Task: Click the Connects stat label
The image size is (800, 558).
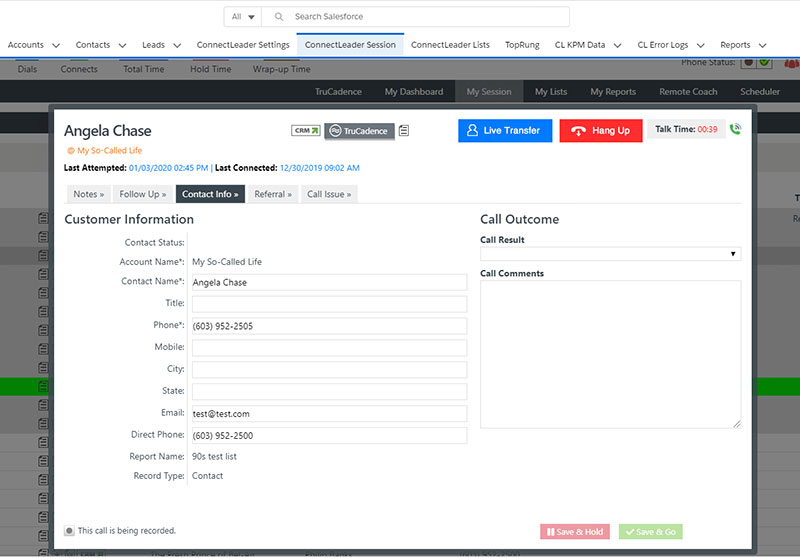Action: click(79, 69)
